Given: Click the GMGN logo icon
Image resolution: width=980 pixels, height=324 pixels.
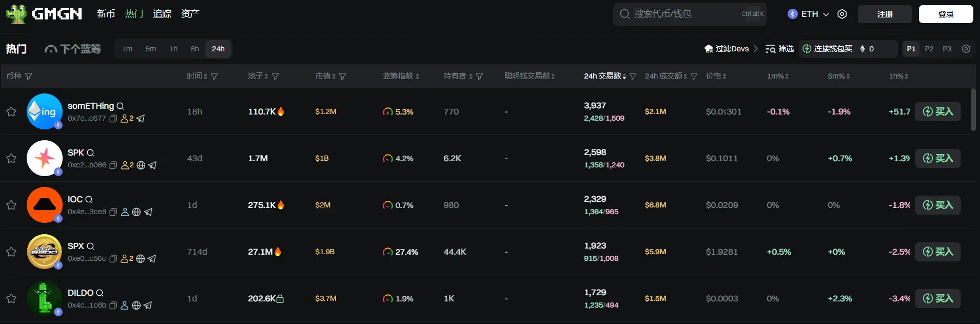Looking at the screenshot, I should 16,14.
